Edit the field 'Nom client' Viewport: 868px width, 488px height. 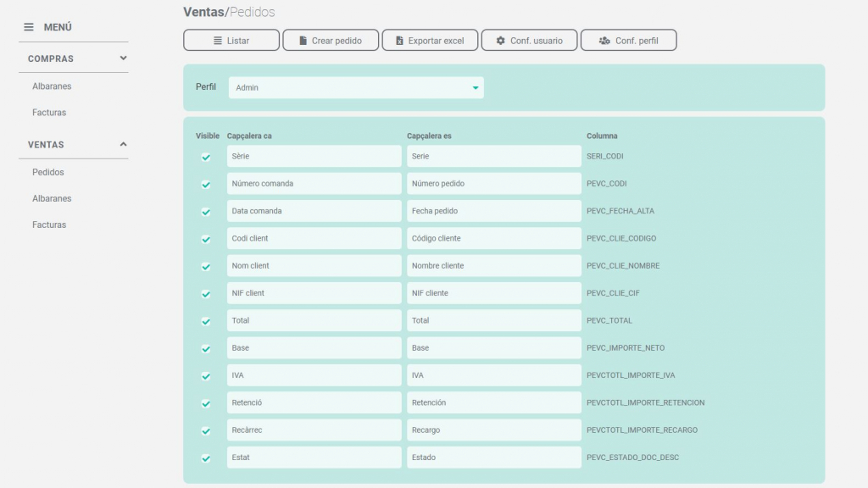tap(314, 265)
